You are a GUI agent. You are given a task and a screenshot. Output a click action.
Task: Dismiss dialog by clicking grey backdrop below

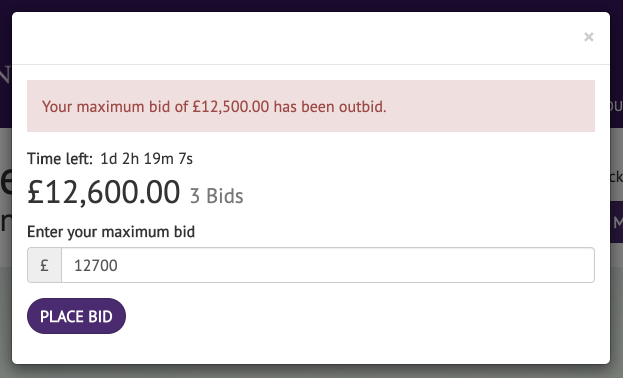(x=312, y=371)
